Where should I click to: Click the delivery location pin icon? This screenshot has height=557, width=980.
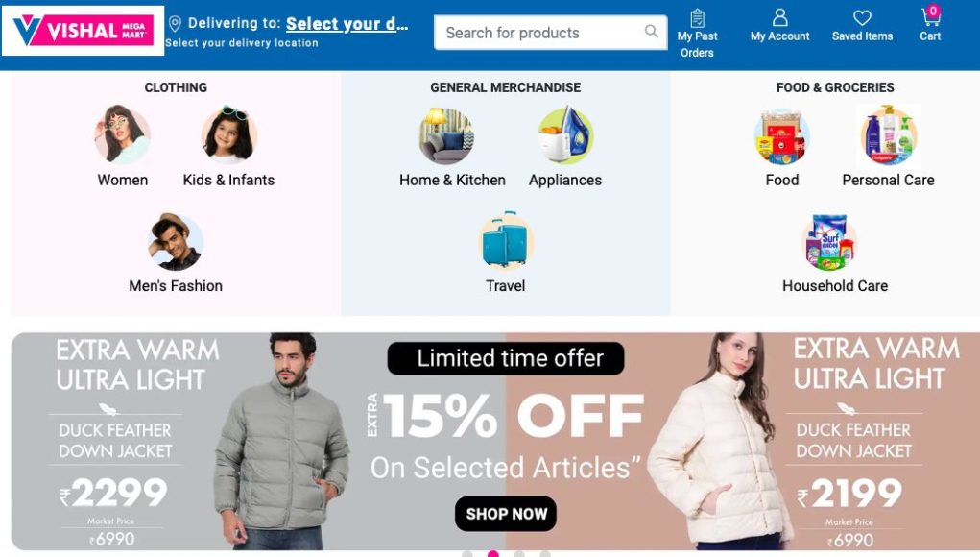pos(175,24)
